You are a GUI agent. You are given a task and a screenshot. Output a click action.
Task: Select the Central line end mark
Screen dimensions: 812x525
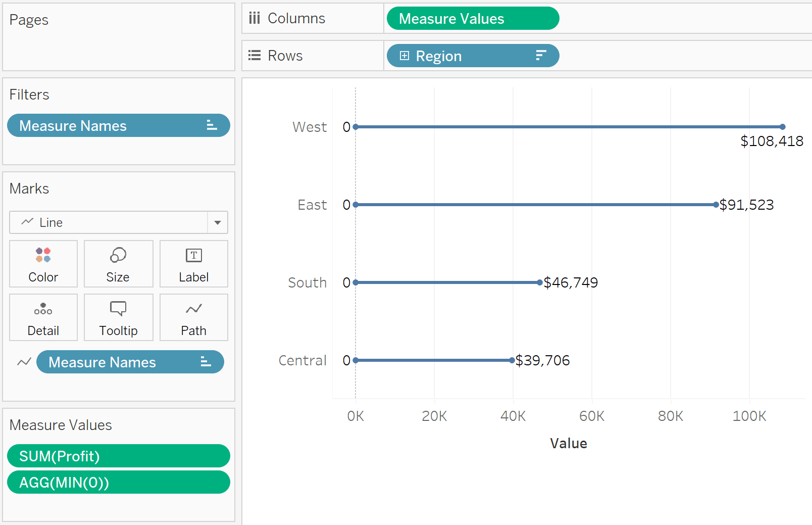512,360
